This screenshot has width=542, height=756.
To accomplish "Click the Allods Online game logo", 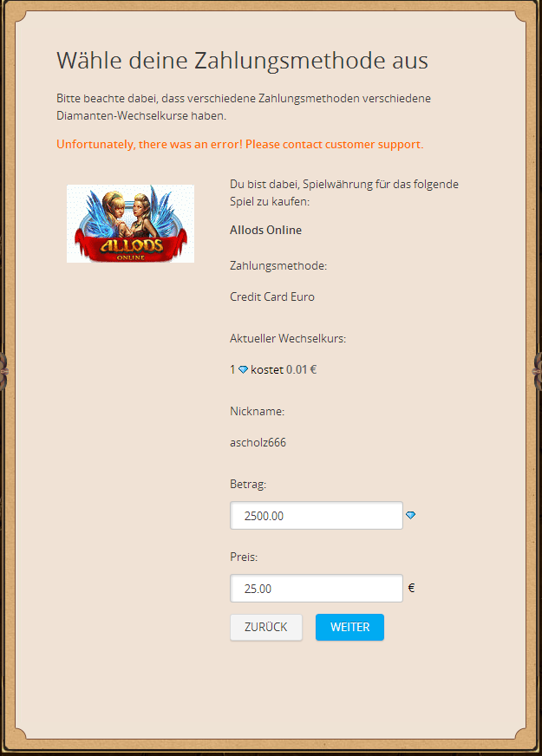I will 130,224.
